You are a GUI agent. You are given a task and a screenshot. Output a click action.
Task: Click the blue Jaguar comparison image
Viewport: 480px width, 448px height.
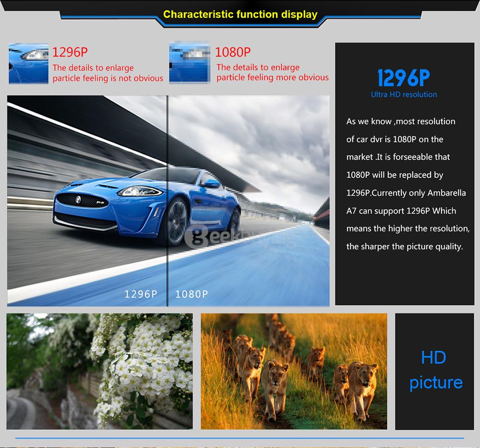point(168,200)
